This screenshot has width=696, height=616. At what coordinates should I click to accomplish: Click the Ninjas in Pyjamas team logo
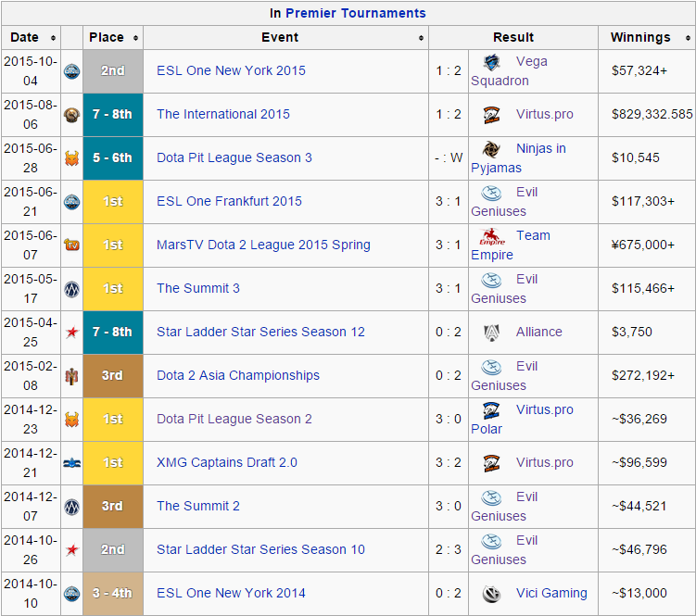coord(492,149)
